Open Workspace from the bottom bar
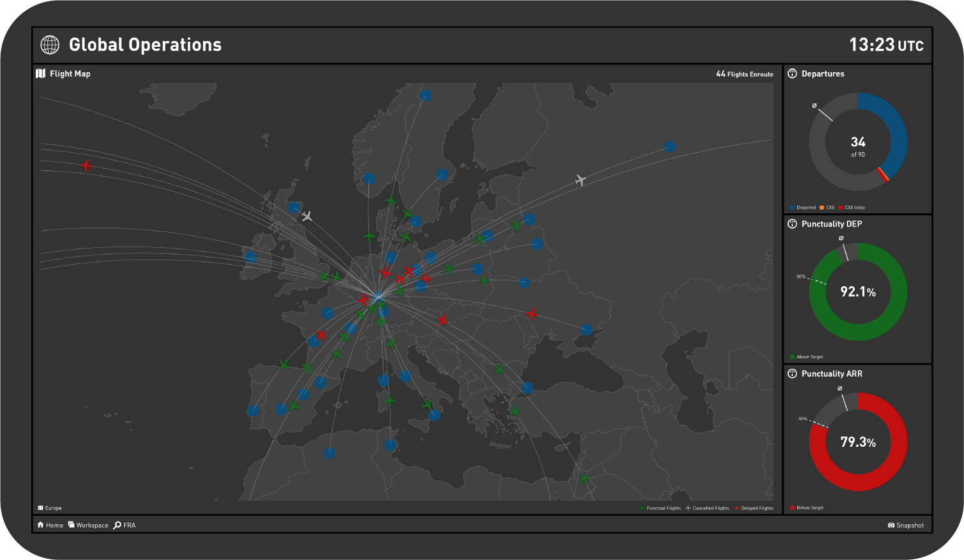The width and height of the screenshot is (964, 560). [88, 525]
